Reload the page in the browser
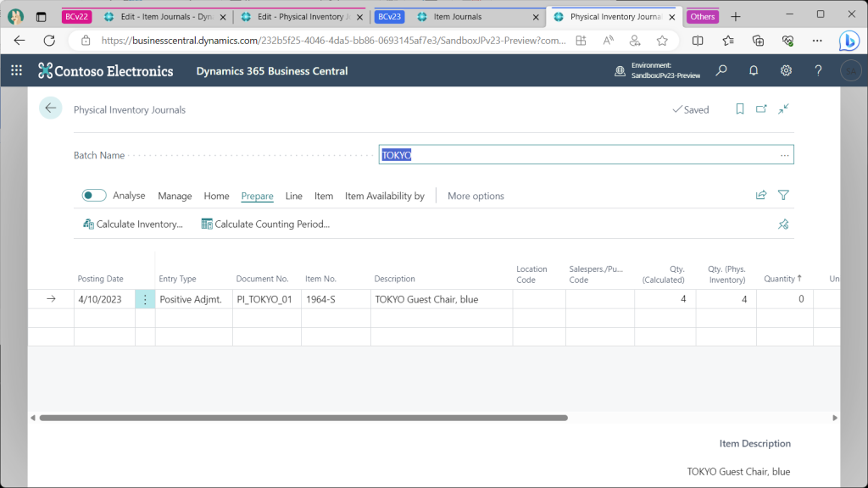The image size is (868, 488). pyautogui.click(x=49, y=41)
